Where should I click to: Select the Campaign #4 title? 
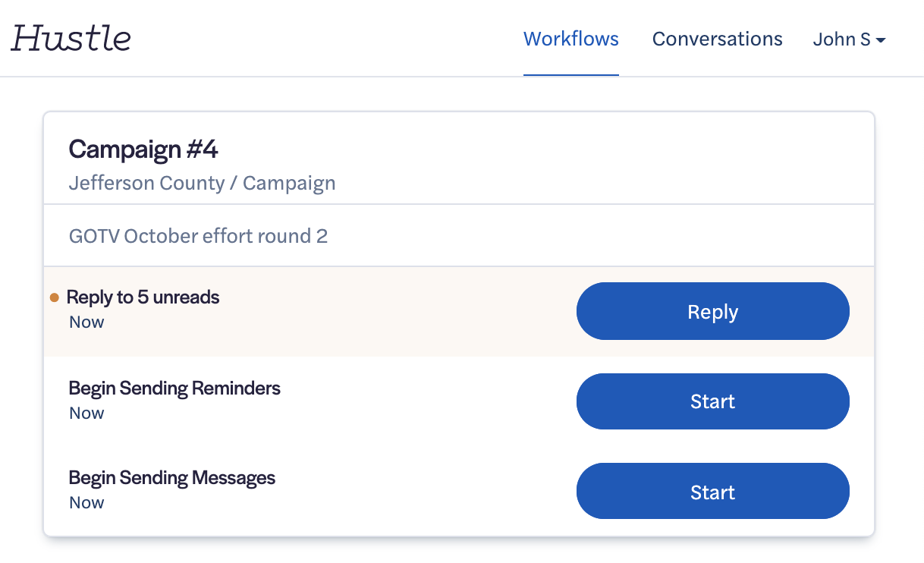(x=143, y=149)
